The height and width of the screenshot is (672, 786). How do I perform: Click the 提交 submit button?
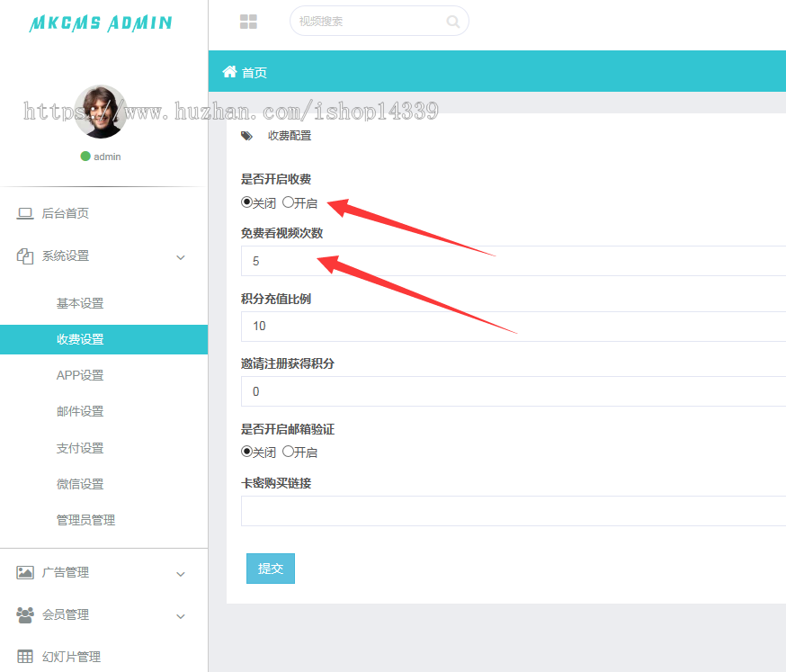(271, 569)
